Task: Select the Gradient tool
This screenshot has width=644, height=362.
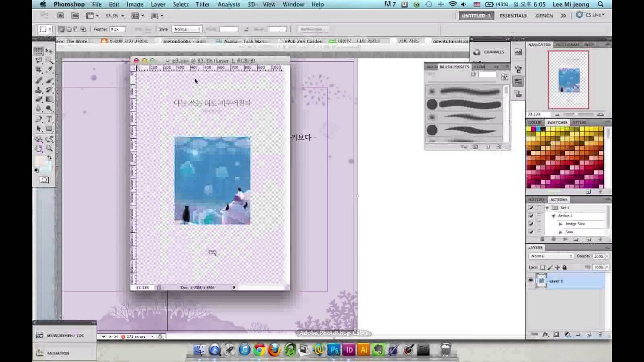Action: [49, 99]
